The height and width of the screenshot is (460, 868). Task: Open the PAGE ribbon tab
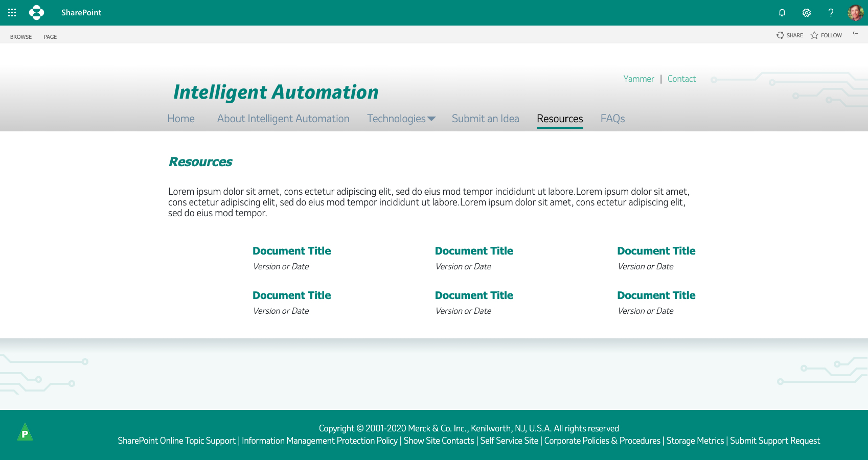[50, 37]
